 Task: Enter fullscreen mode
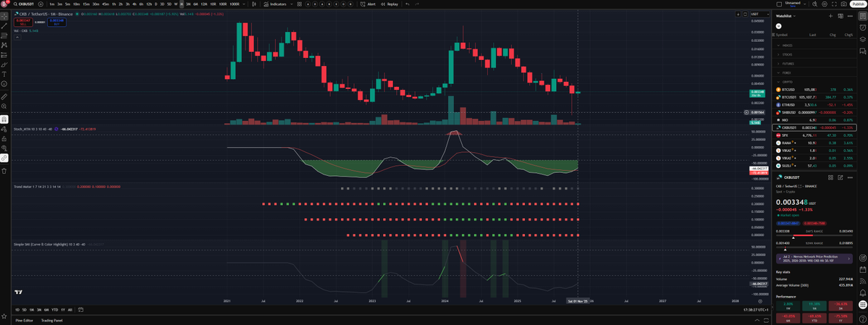pos(834,4)
